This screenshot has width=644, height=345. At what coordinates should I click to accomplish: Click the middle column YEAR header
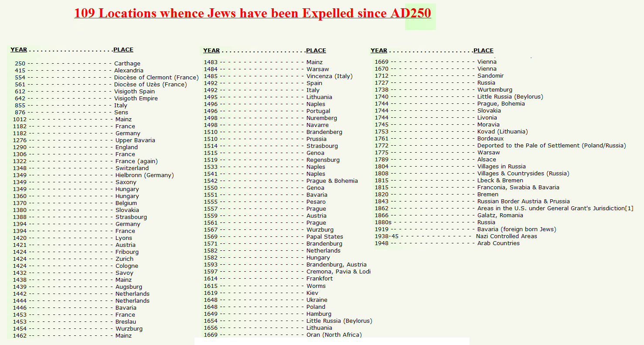(x=211, y=51)
